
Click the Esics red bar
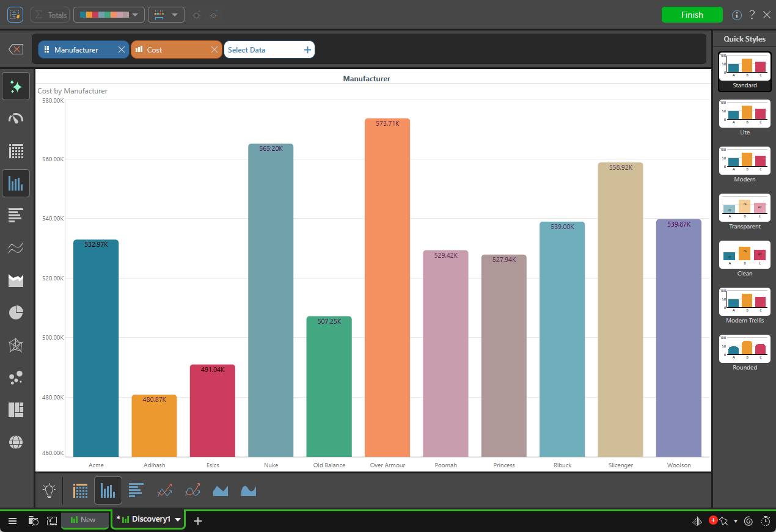pyautogui.click(x=213, y=410)
